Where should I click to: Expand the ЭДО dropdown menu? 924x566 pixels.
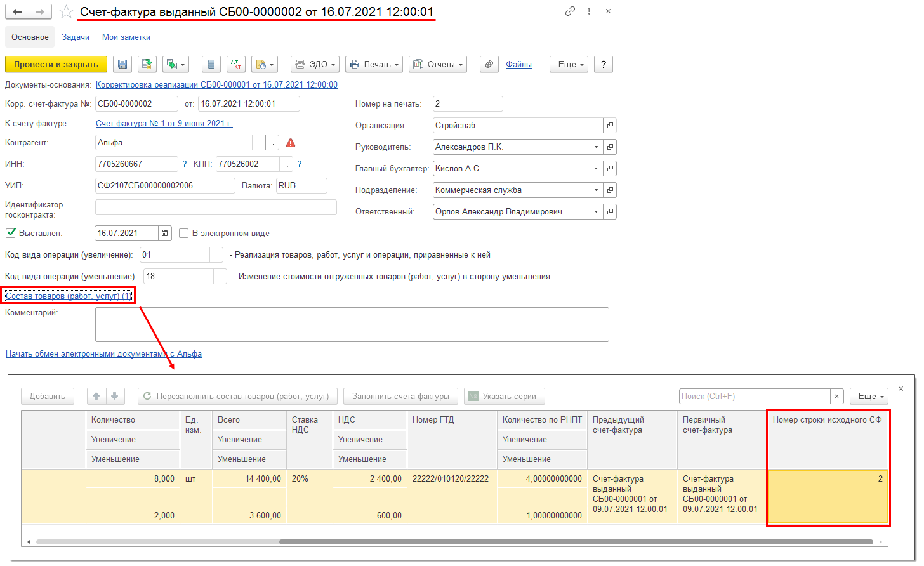pyautogui.click(x=315, y=64)
